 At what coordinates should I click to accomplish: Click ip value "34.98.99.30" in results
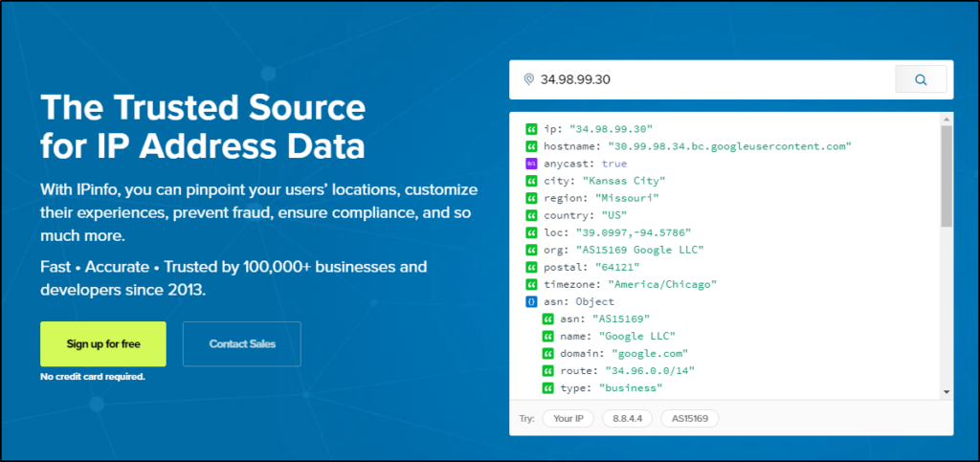(612, 129)
